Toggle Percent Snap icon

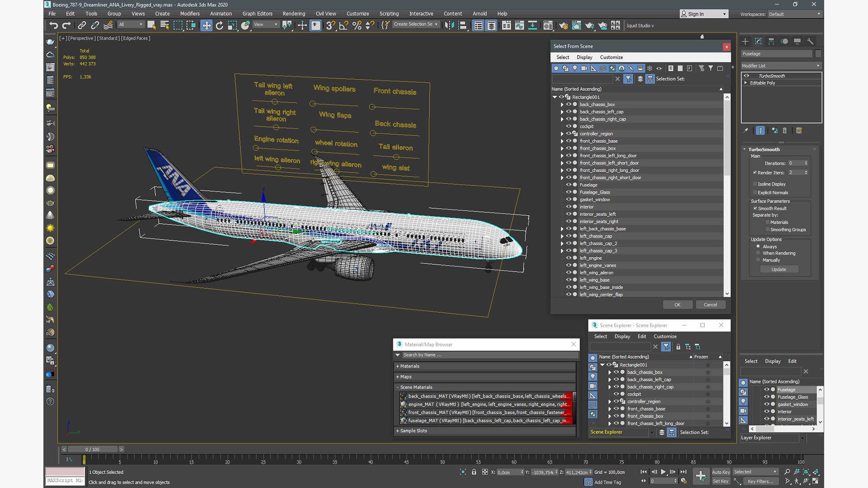357,25
